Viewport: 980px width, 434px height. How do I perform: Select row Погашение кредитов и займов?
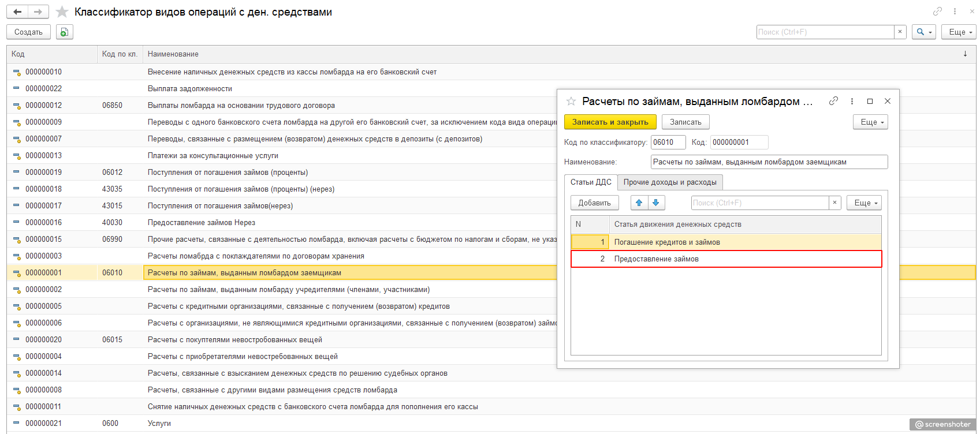[726, 242]
